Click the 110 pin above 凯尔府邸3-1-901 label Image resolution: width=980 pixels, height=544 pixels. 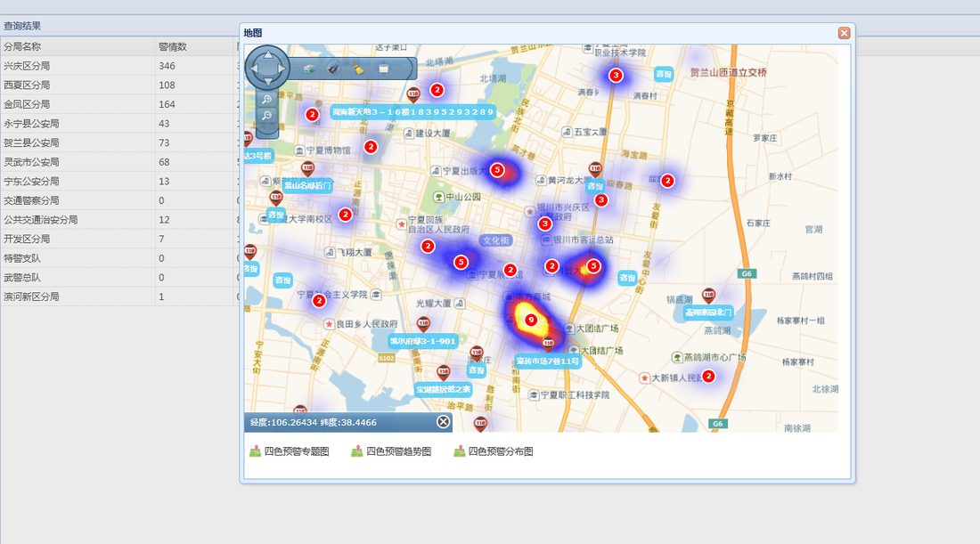(x=423, y=323)
